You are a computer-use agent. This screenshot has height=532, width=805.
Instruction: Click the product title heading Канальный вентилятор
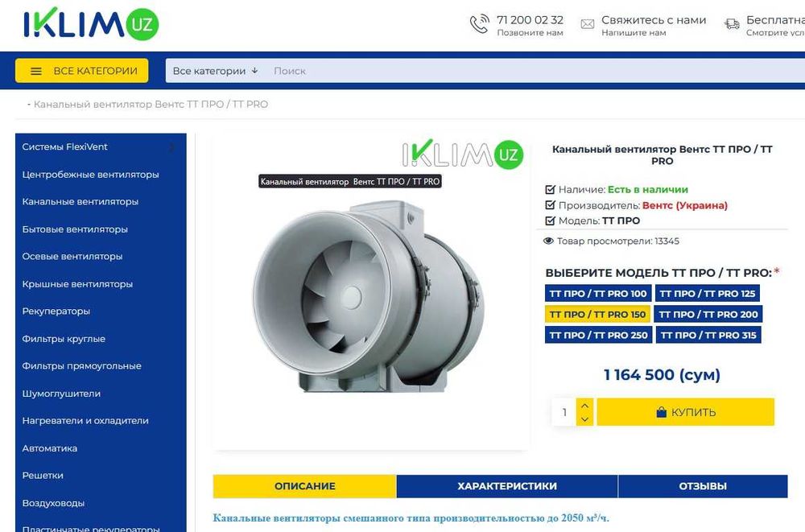pos(662,155)
